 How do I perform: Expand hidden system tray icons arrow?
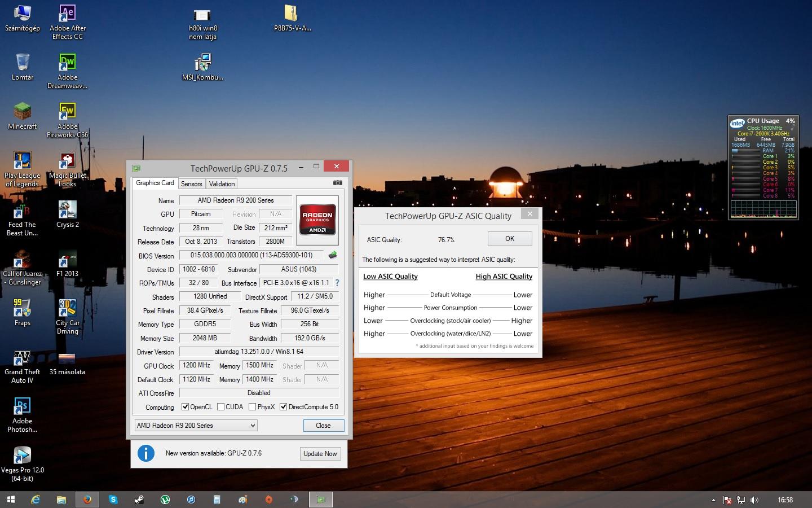(x=713, y=500)
